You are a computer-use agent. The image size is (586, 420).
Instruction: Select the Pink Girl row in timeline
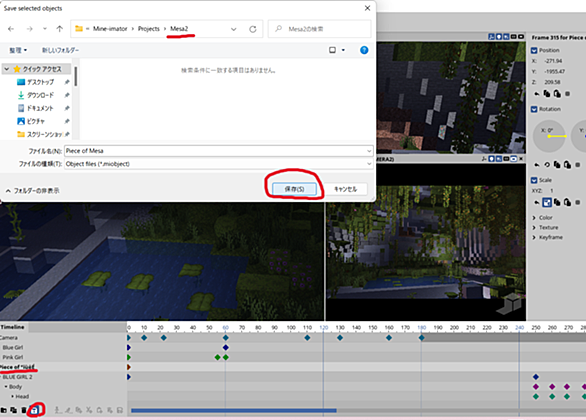(64, 357)
